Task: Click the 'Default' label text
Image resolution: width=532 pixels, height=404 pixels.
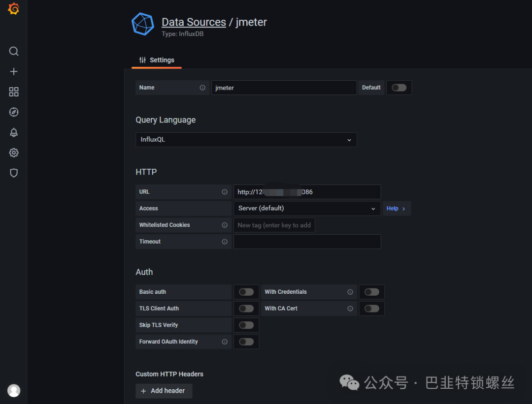Action: (371, 88)
